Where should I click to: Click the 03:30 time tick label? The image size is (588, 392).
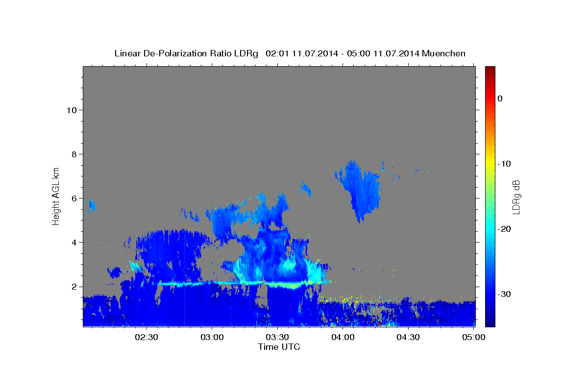point(277,337)
